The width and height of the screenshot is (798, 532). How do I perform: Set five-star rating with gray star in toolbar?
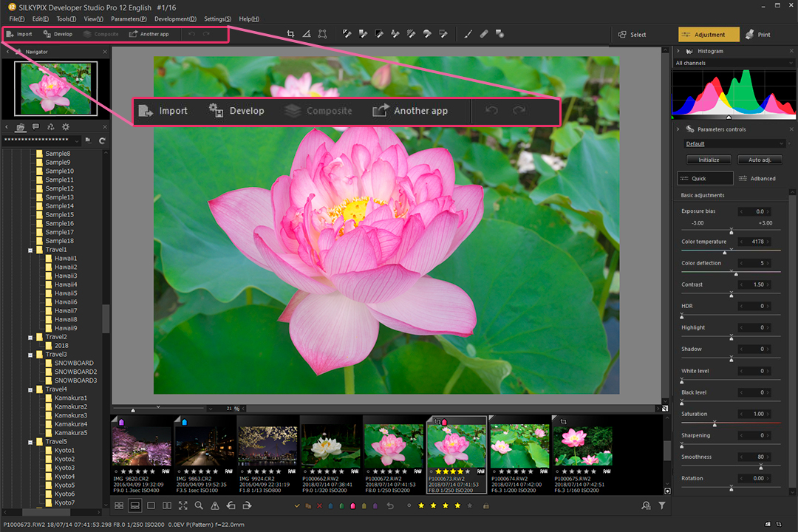(470, 505)
